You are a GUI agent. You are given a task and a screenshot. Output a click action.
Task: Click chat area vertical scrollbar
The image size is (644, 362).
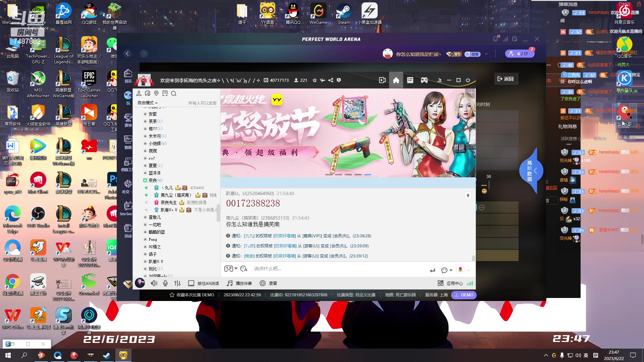[x=474, y=258]
